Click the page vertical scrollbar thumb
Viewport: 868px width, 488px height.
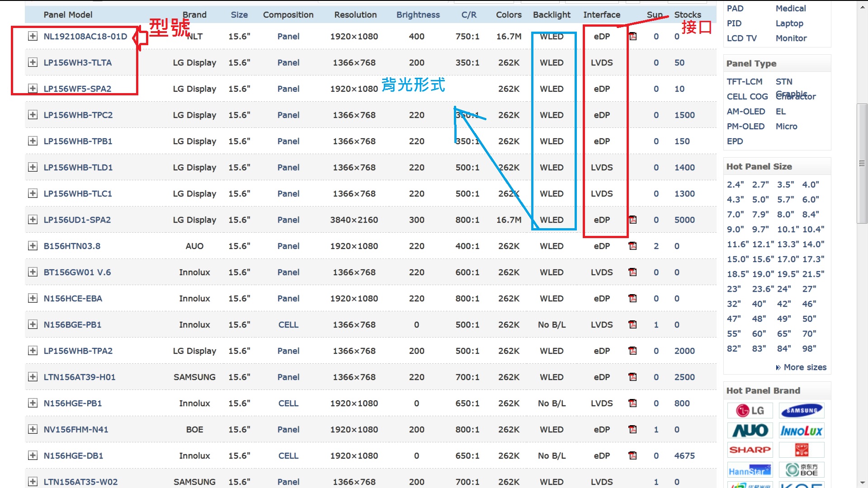862,164
